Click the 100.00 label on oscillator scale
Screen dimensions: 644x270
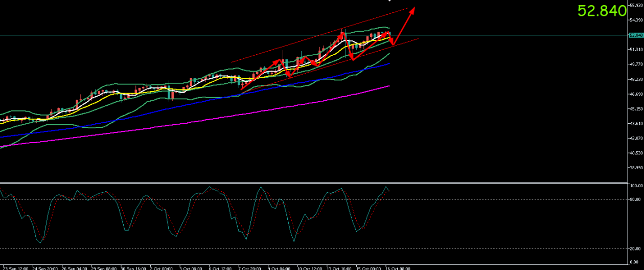(635, 186)
